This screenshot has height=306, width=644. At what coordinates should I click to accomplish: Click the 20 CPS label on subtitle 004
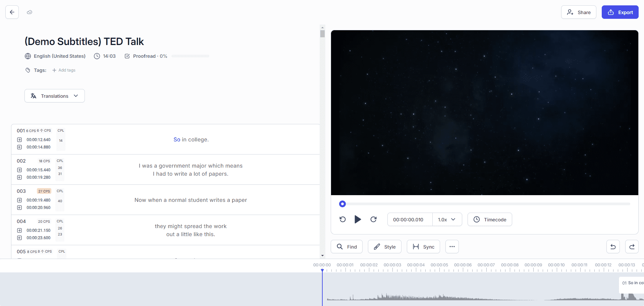(44, 221)
